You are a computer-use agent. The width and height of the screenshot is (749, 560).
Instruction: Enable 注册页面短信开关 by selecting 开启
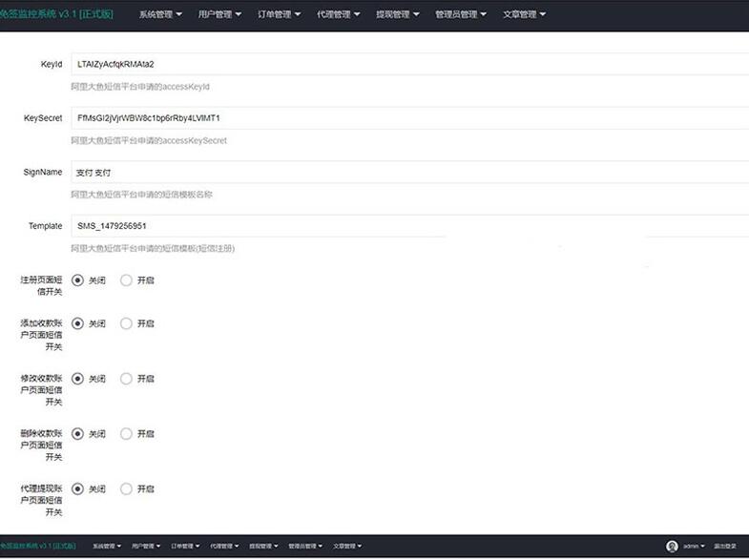pos(127,280)
